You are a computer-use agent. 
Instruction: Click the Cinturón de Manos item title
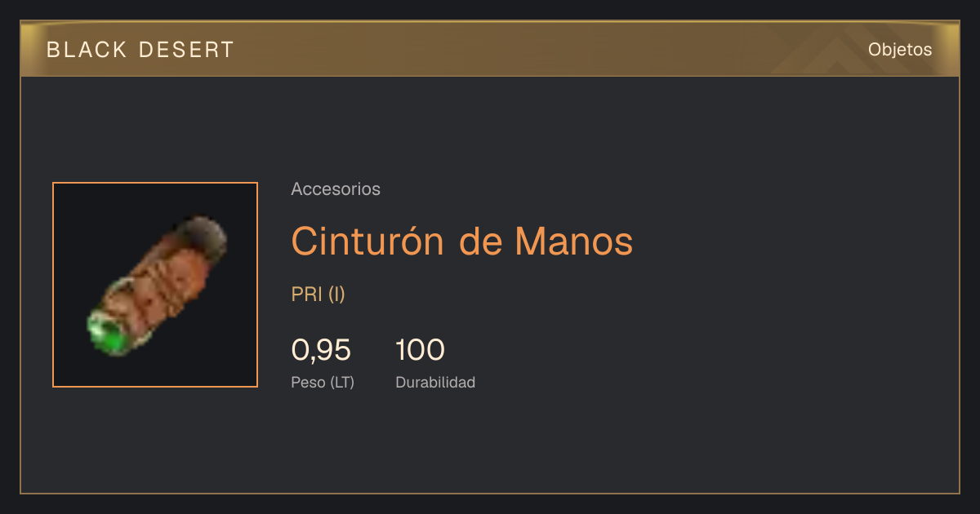(x=462, y=241)
